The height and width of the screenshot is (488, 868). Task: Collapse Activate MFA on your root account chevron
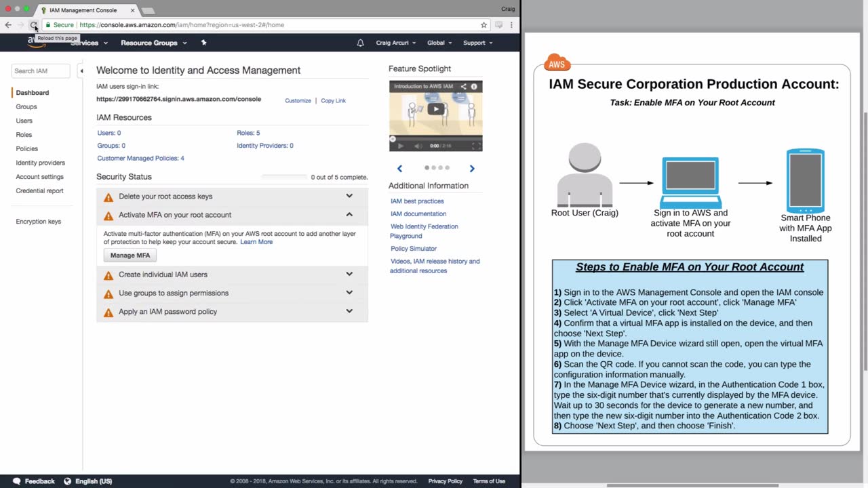[x=349, y=215]
